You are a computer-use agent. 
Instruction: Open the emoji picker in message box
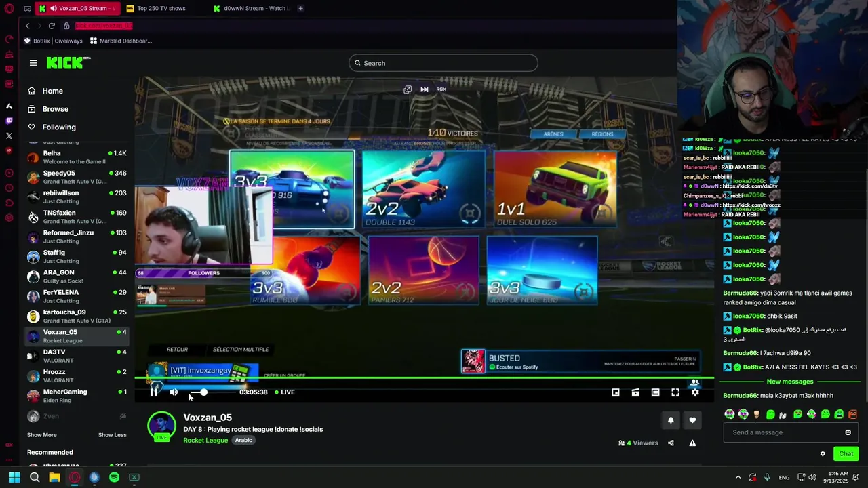[x=848, y=432]
